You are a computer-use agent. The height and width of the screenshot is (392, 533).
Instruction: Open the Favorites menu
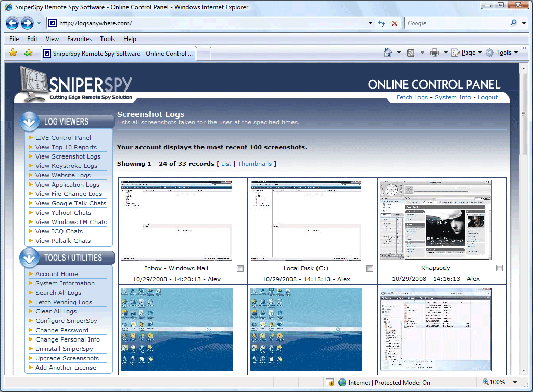pyautogui.click(x=79, y=39)
